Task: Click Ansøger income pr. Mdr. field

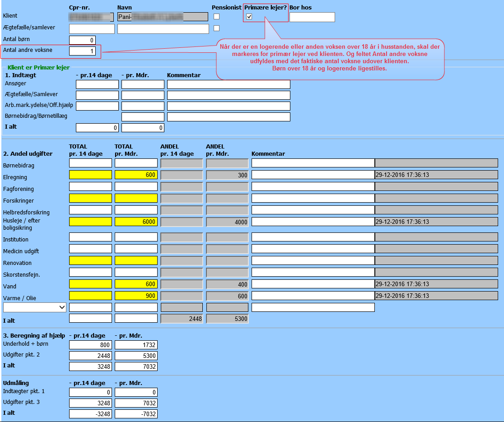Action: pos(143,84)
